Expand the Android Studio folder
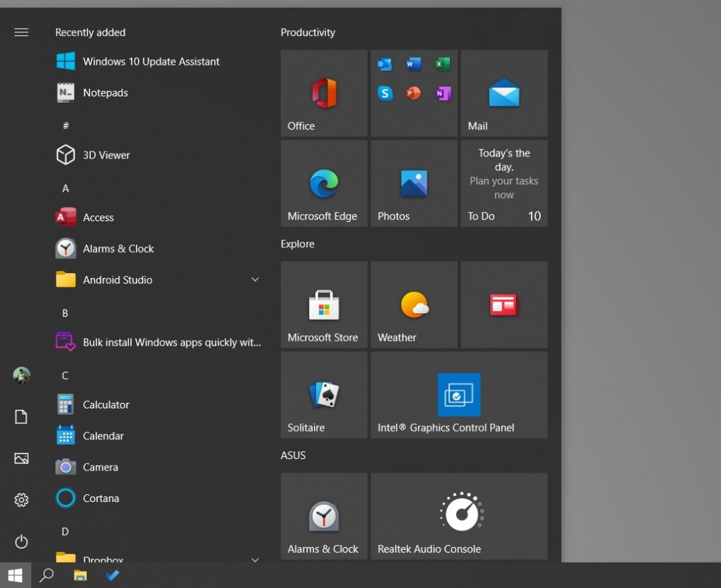The width and height of the screenshot is (721, 588). pyautogui.click(x=255, y=280)
